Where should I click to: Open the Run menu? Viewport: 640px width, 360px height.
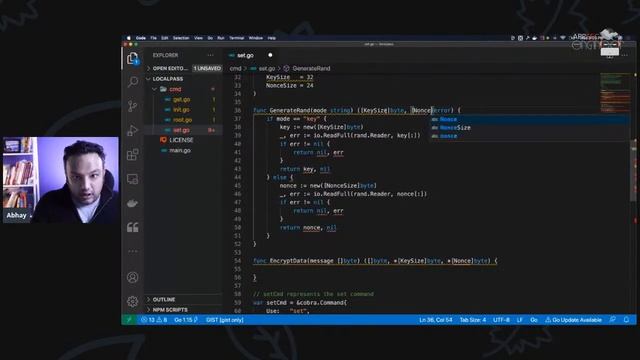coord(221,38)
